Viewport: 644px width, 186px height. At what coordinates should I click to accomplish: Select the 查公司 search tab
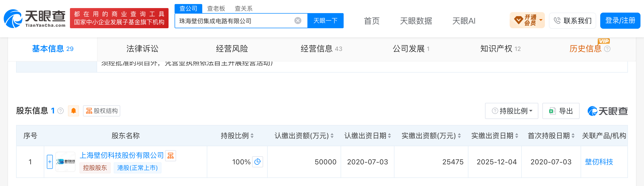click(x=188, y=9)
